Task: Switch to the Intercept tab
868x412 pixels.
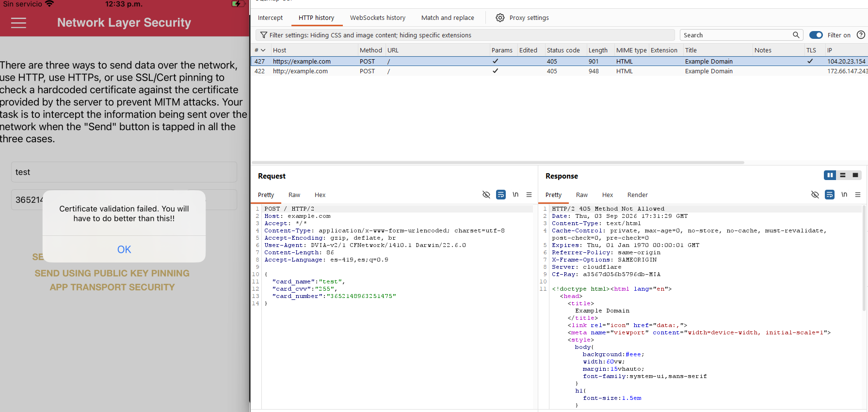Action: pos(270,18)
